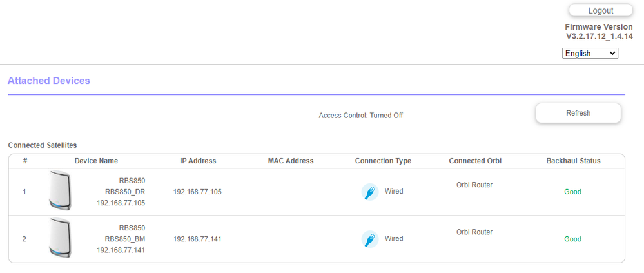Click the RBS850_BM satellite device image
This screenshot has height=273, width=644.
coord(60,239)
